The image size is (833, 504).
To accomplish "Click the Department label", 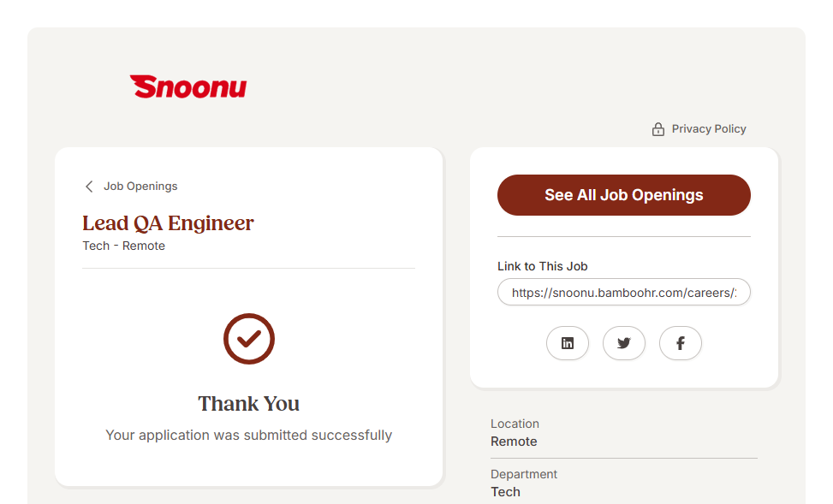I will tap(524, 474).
